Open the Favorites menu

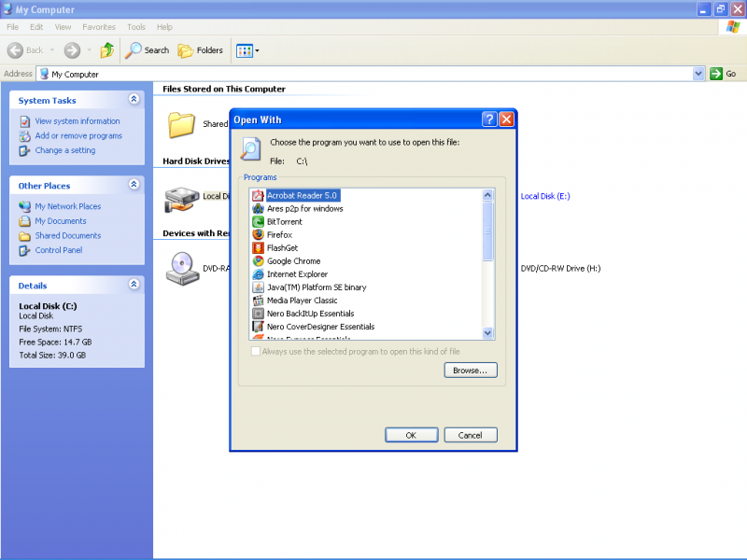click(x=99, y=27)
